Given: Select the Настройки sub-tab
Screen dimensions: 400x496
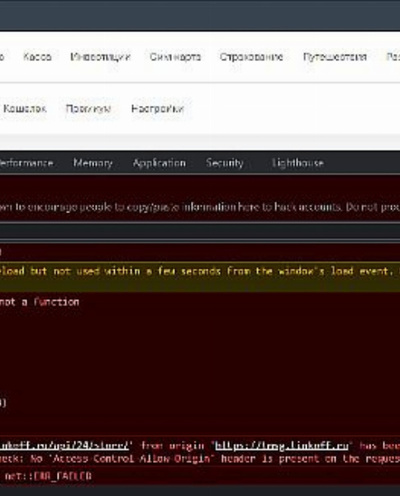Looking at the screenshot, I should pos(157,109).
